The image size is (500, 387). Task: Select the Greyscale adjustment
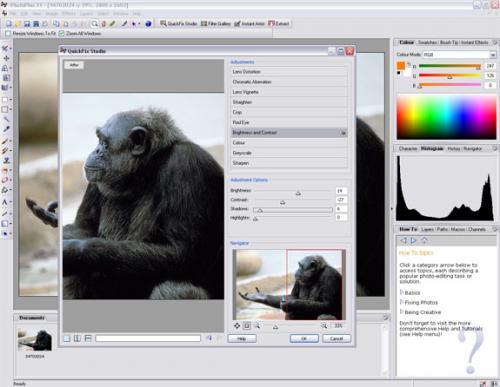coord(289,153)
